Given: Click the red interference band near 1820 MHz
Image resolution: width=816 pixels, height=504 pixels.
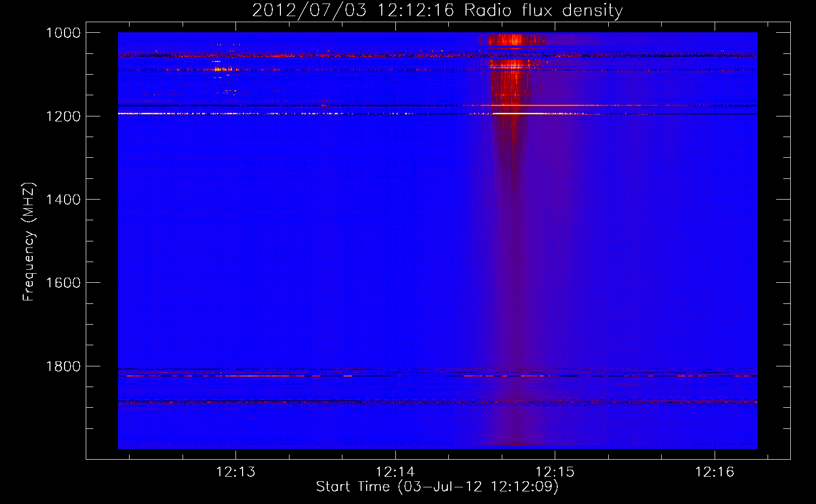Looking at the screenshot, I should click(x=437, y=376).
